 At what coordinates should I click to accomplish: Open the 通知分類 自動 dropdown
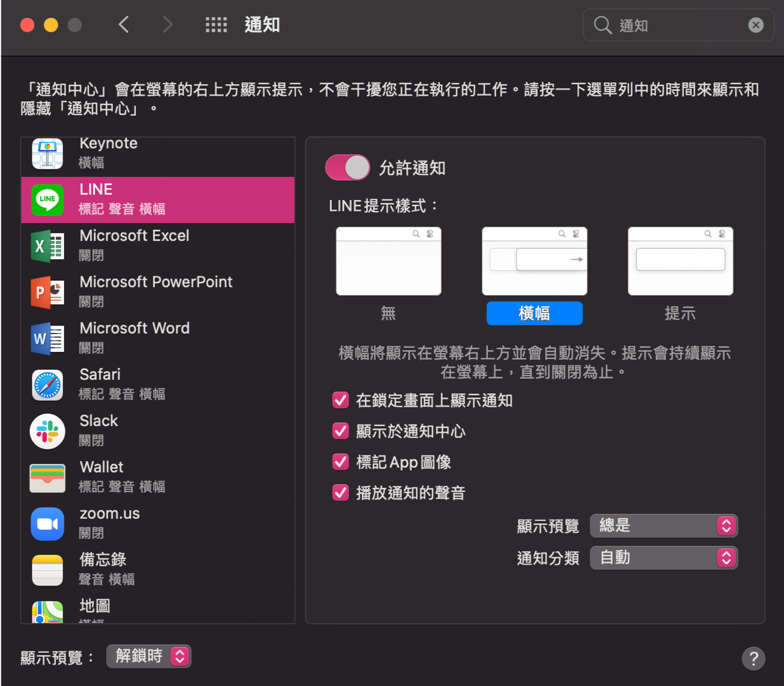point(664,557)
